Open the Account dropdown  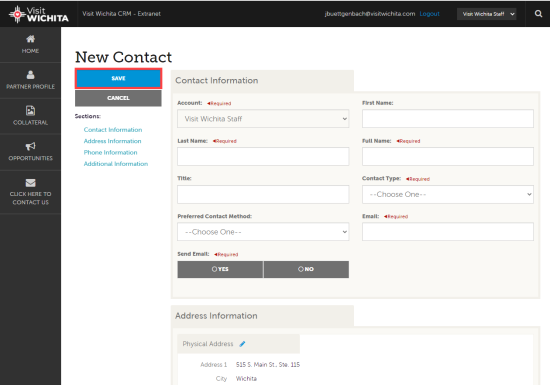coord(263,119)
